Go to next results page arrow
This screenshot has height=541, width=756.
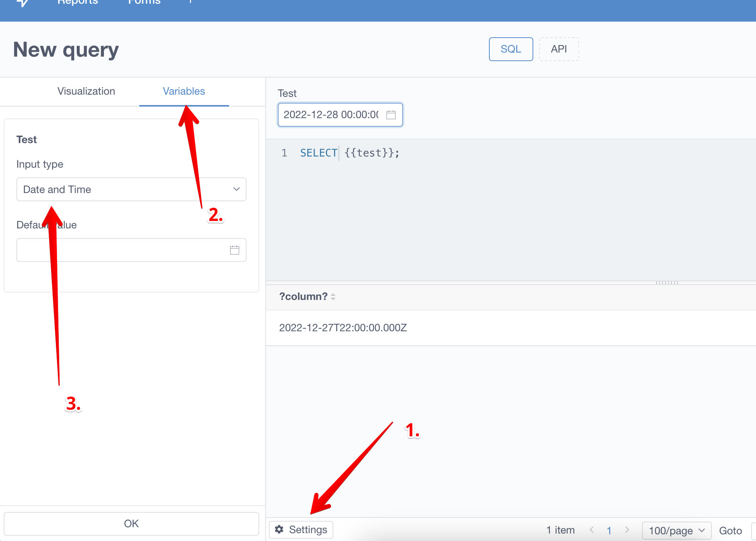pos(627,530)
